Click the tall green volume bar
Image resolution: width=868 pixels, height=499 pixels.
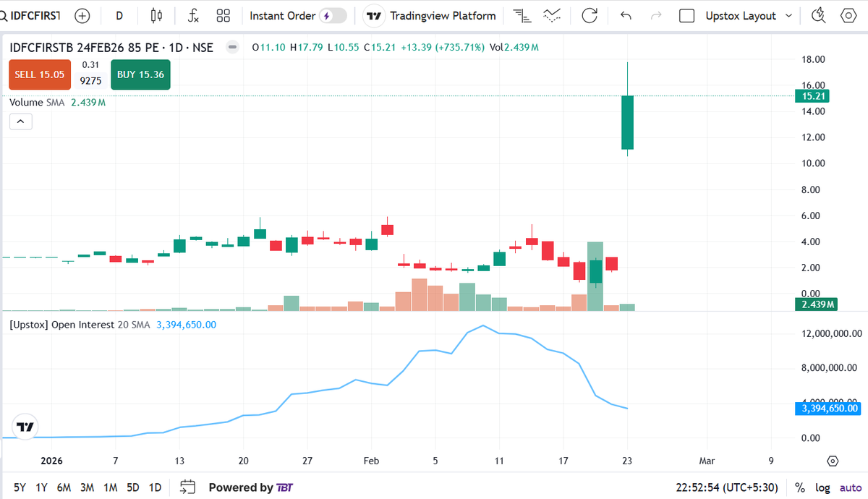click(x=595, y=276)
